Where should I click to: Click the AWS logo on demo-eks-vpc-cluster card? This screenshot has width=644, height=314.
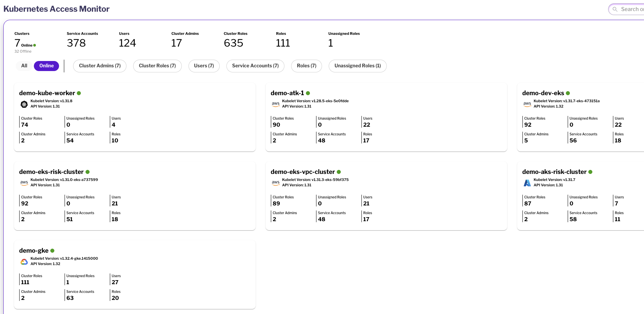coord(276,183)
